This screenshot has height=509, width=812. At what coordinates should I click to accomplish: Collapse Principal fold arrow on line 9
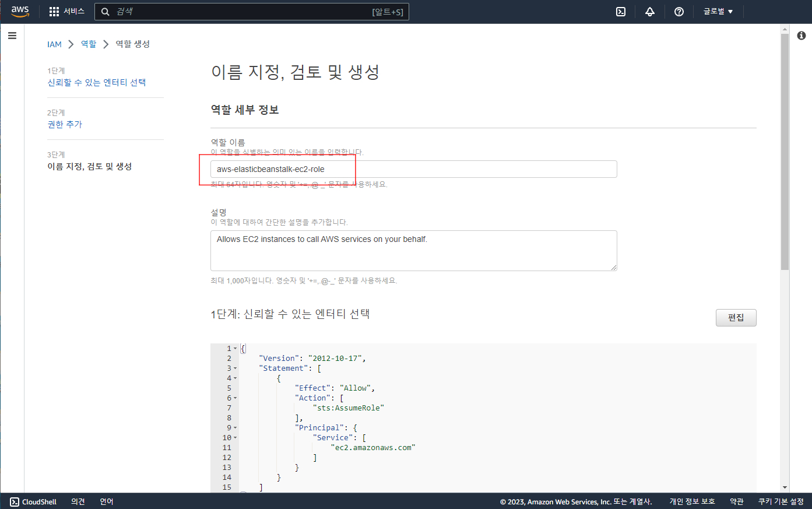click(x=235, y=428)
